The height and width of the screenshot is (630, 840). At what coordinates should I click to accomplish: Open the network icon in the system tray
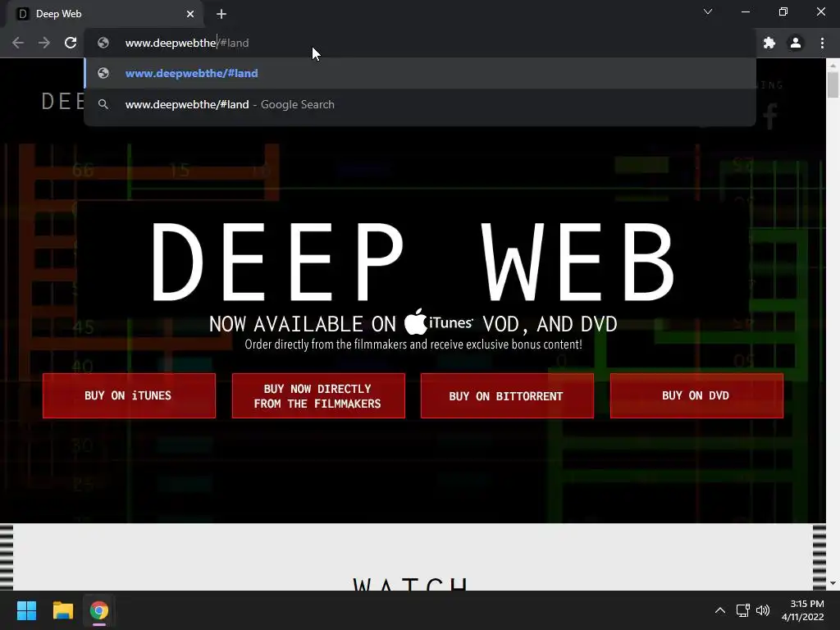pyautogui.click(x=742, y=610)
